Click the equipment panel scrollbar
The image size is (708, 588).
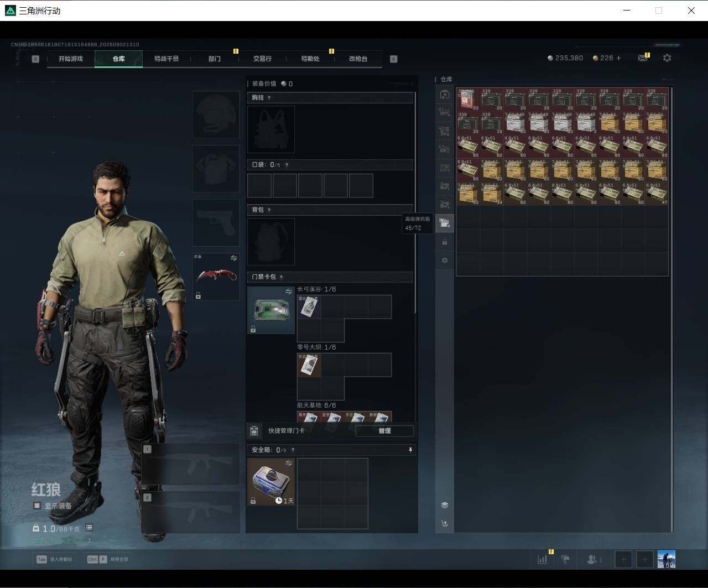[415, 202]
